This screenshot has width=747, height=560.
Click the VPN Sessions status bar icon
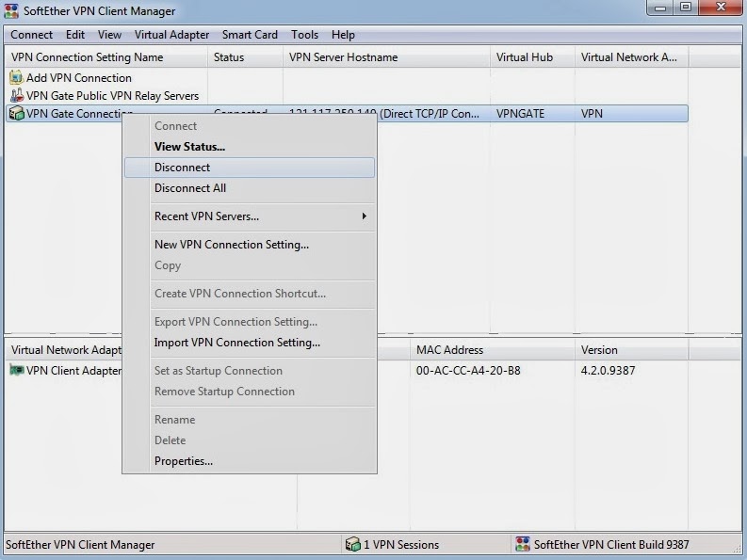tap(353, 544)
